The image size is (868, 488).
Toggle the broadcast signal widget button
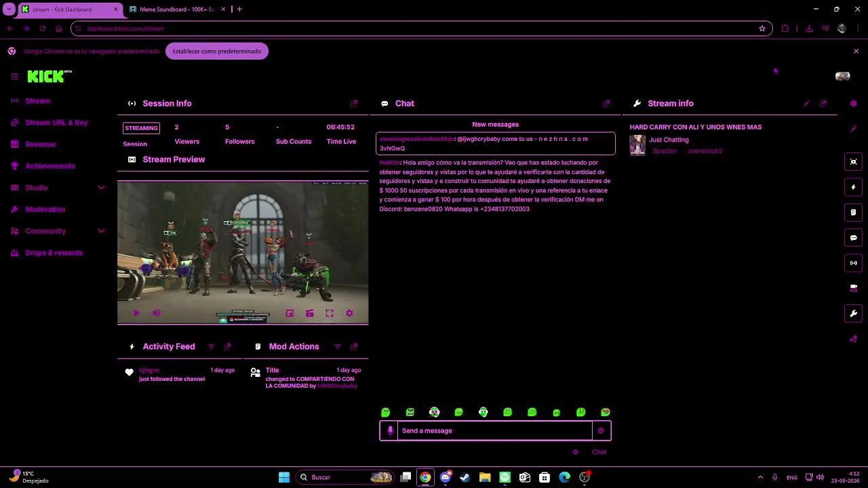pyautogui.click(x=853, y=263)
